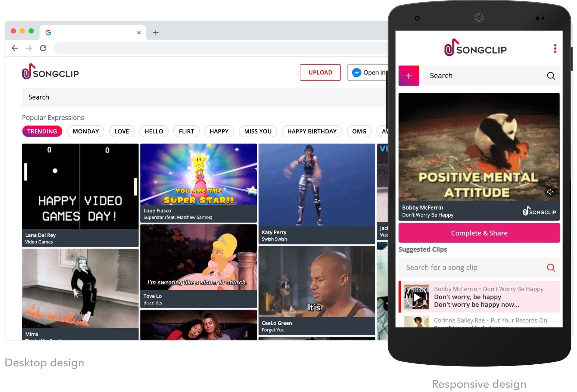The width and height of the screenshot is (577, 392).
Task: Click the UPLOAD button on desktop
Action: [320, 72]
